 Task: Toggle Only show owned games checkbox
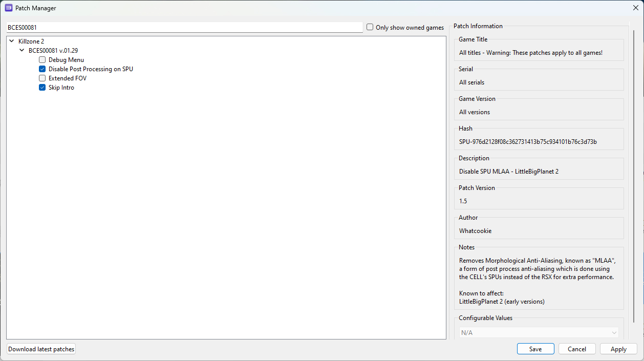(x=370, y=27)
